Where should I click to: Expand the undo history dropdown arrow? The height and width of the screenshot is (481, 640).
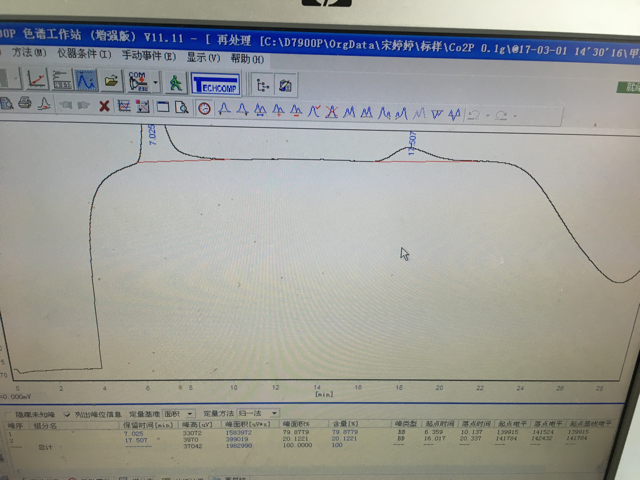(488, 116)
